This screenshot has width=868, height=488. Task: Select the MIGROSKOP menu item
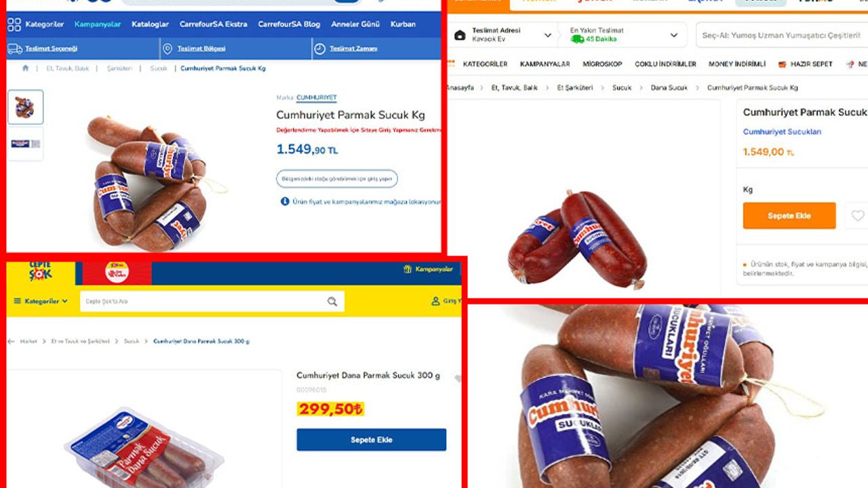(x=602, y=64)
